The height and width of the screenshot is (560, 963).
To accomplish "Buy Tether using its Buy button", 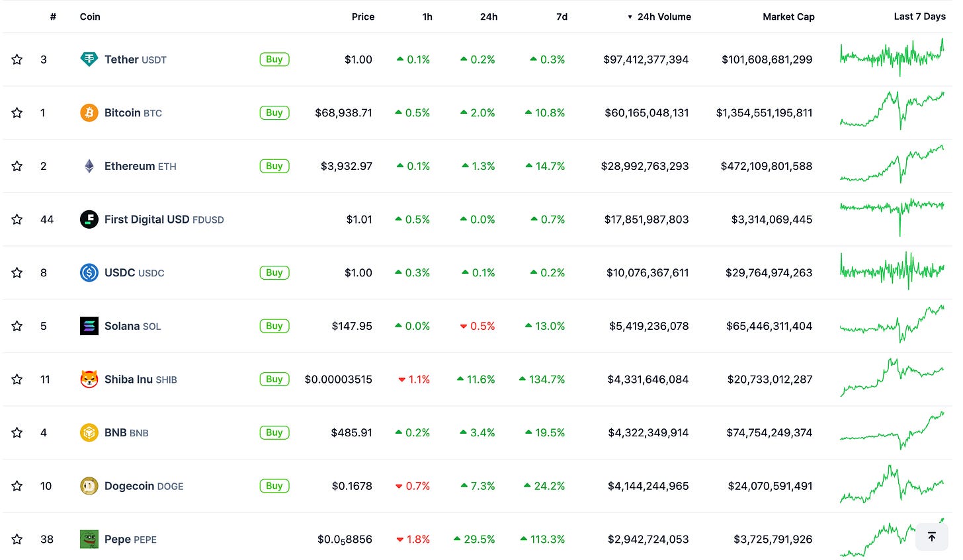I will [x=274, y=60].
